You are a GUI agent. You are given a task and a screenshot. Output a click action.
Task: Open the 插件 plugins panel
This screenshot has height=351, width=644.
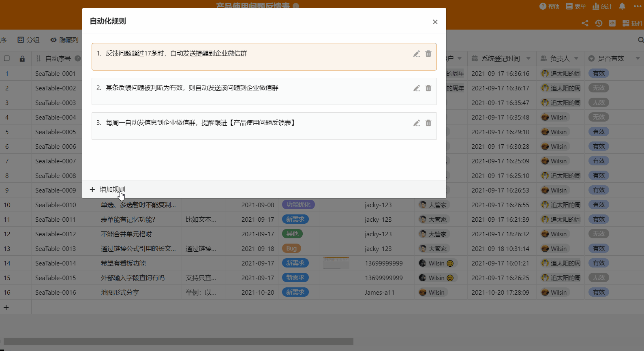[633, 23]
